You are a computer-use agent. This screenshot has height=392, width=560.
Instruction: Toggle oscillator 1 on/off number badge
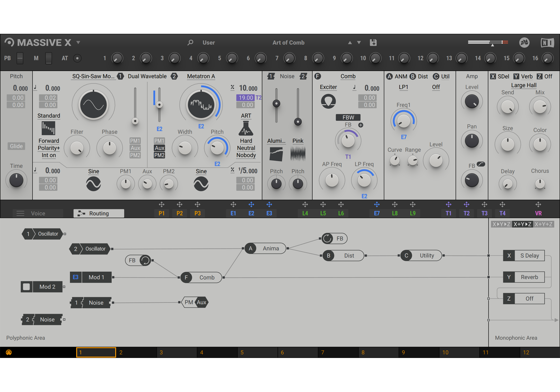(120, 76)
